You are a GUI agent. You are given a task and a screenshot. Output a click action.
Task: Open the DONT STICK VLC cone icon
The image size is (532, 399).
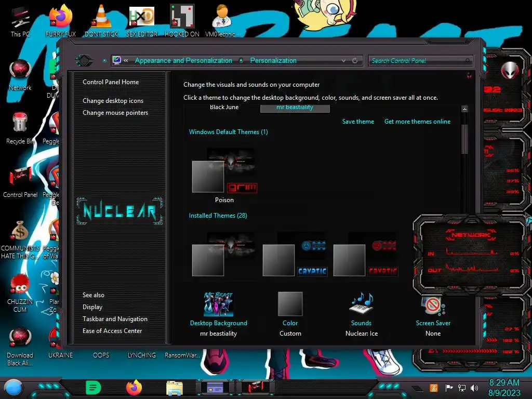(101, 21)
